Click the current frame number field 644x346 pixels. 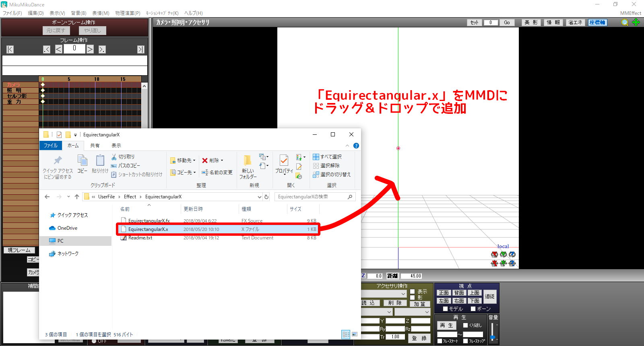coord(74,49)
